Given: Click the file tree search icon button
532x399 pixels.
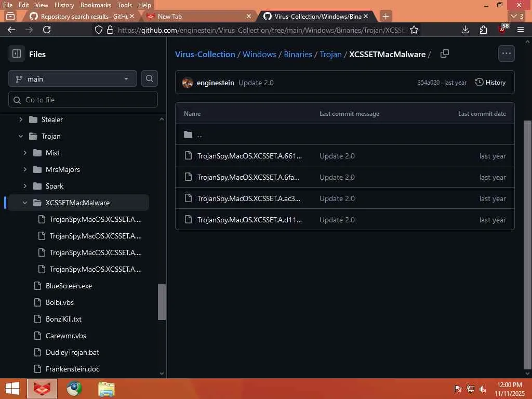Looking at the screenshot, I should (150, 79).
